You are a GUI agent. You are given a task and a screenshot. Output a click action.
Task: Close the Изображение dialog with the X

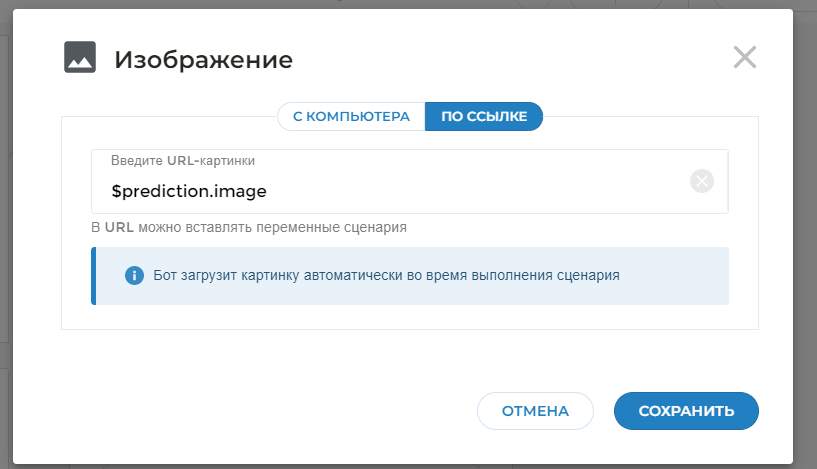pyautogui.click(x=744, y=57)
